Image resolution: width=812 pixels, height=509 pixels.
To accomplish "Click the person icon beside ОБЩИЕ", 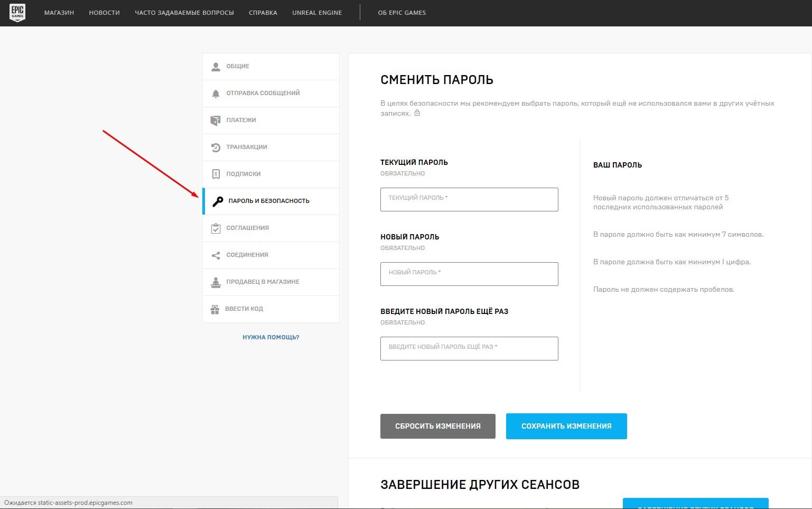I will point(216,67).
